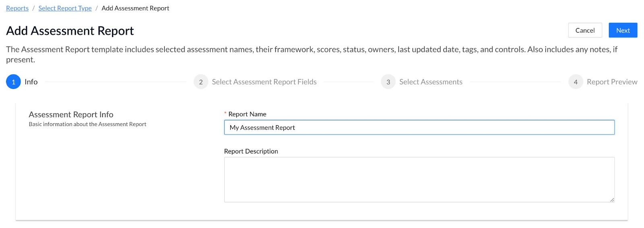Click the Report Description field label
Image resolution: width=644 pixels, height=228 pixels.
[x=251, y=151]
